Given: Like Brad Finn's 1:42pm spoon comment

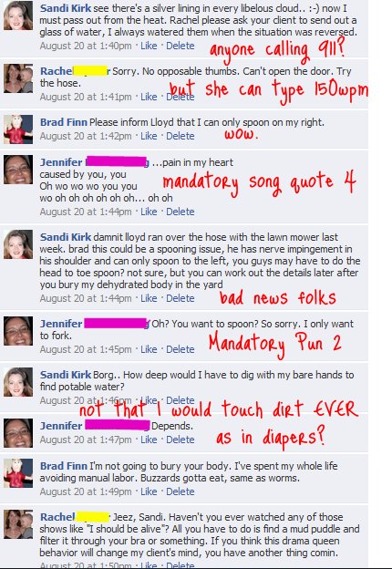Looking at the screenshot, I should pyautogui.click(x=149, y=136).
